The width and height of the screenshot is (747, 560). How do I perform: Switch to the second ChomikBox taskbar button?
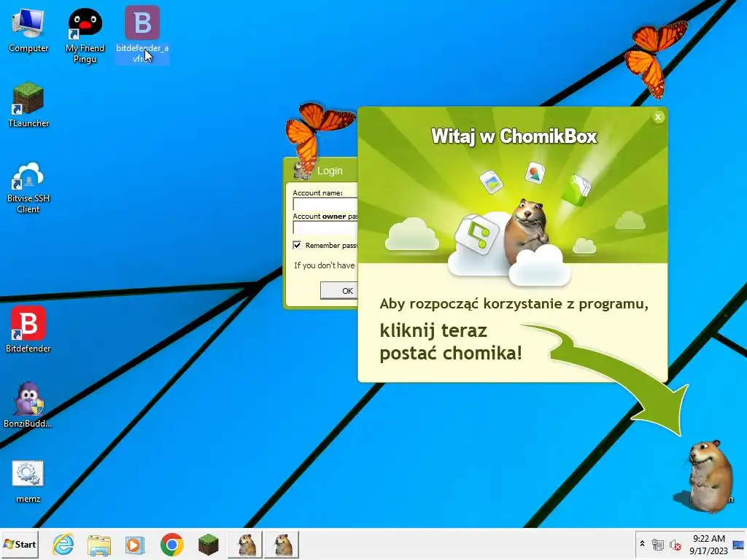pyautogui.click(x=282, y=545)
